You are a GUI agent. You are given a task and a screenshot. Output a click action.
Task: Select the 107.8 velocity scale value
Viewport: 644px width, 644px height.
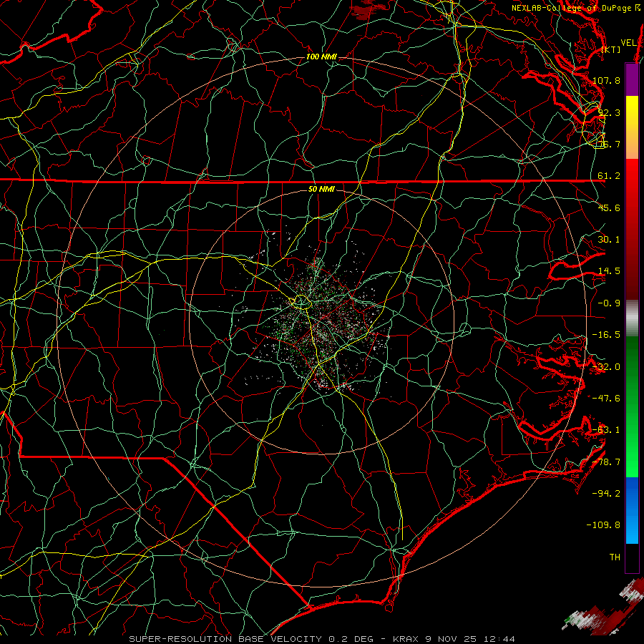(606, 80)
